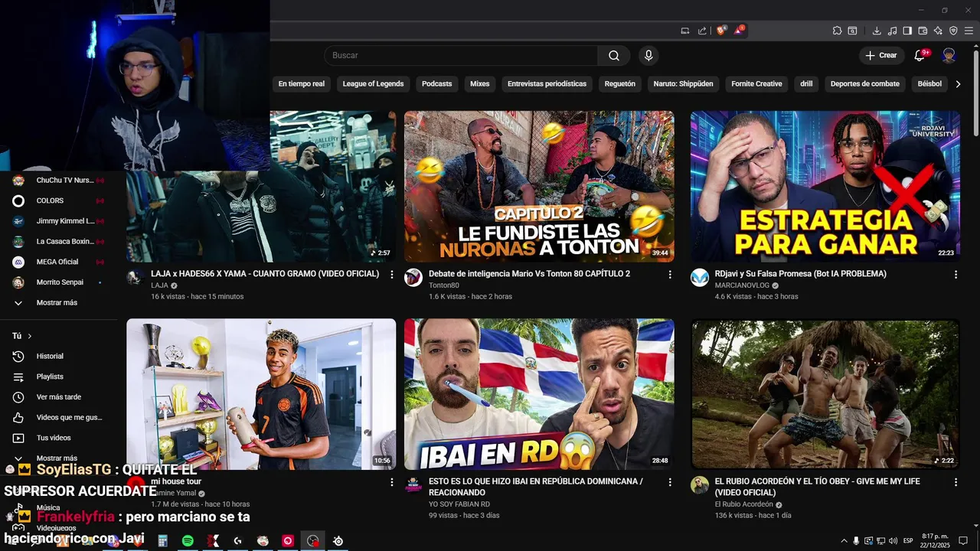The width and height of the screenshot is (980, 551).
Task: Open SteelSeries app from the taskbar
Action: point(338,541)
